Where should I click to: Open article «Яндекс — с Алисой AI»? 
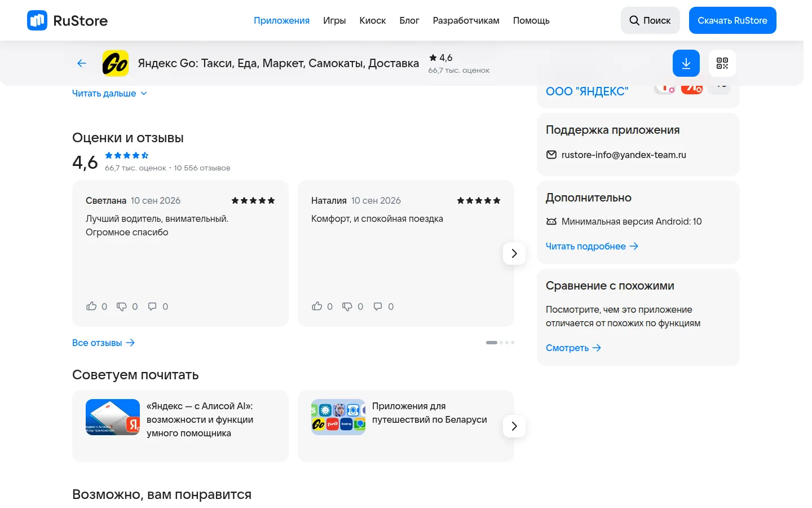[200, 419]
